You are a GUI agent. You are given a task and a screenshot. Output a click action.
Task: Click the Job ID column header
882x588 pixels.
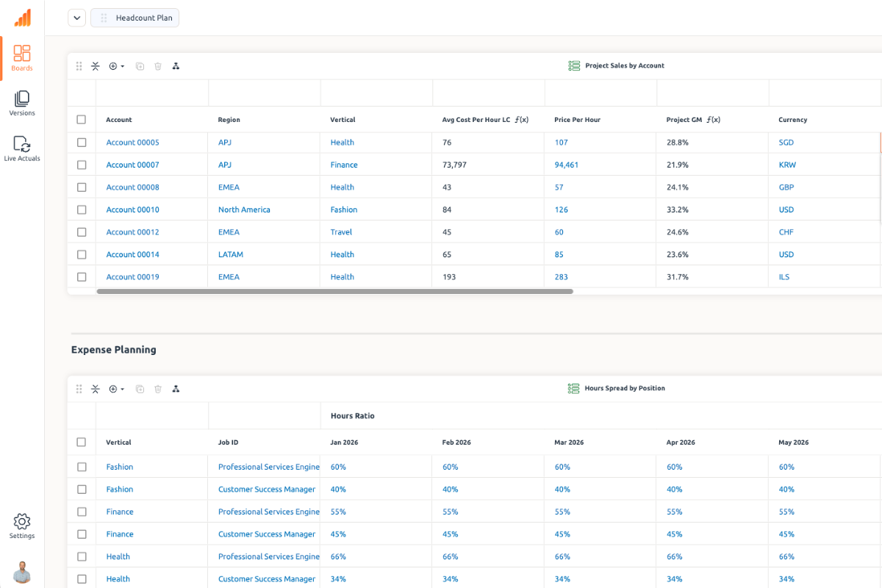(x=229, y=442)
